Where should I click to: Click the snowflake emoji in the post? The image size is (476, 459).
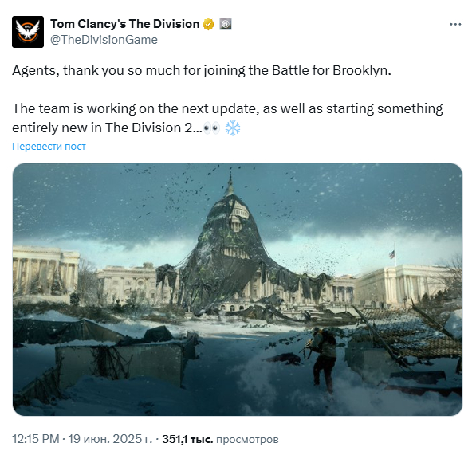click(233, 127)
